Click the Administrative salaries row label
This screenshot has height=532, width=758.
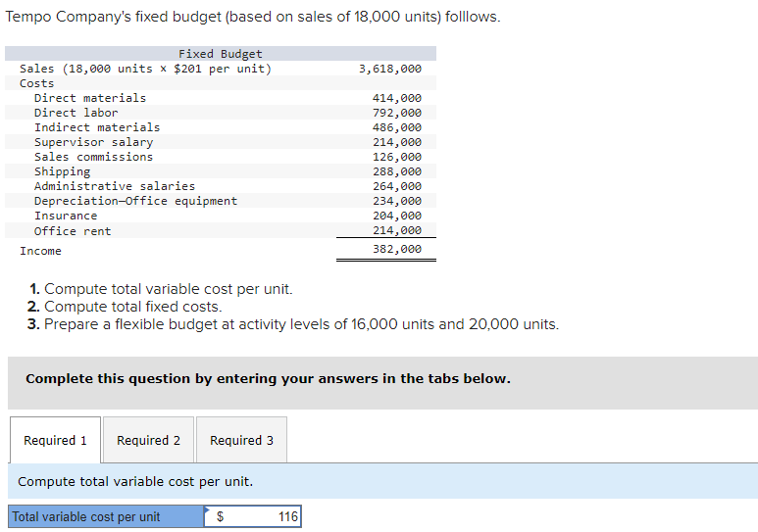115,186
